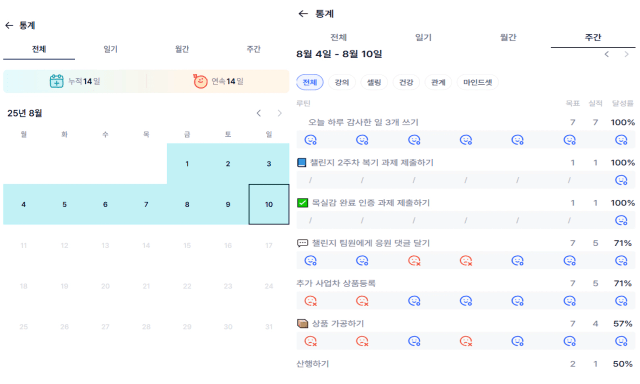Click first red failed face in 추가 사업자 상품등록
640x384 pixels.
[311, 301]
